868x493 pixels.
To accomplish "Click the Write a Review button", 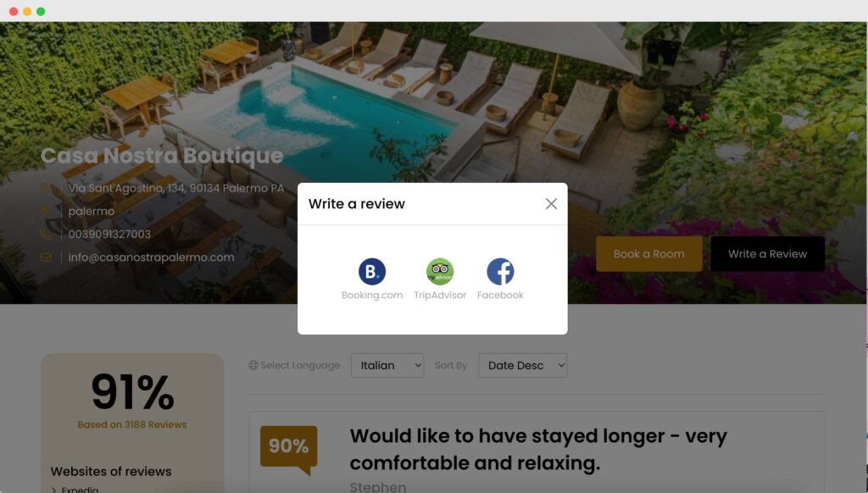I will point(767,254).
